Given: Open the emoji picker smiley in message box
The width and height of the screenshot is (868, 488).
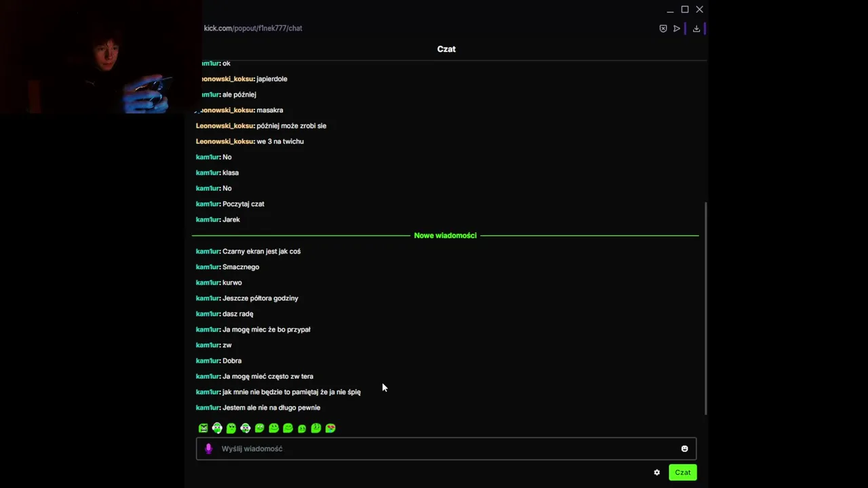Looking at the screenshot, I should [x=684, y=449].
